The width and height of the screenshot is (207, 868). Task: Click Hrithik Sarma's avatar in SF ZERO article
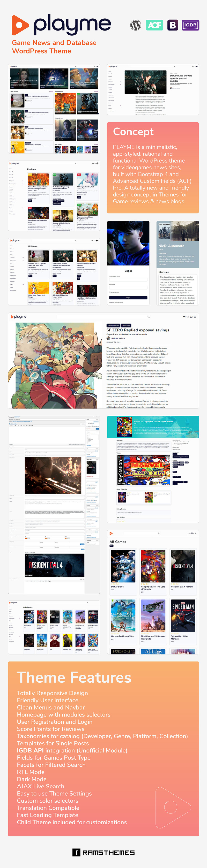[x=108, y=338]
